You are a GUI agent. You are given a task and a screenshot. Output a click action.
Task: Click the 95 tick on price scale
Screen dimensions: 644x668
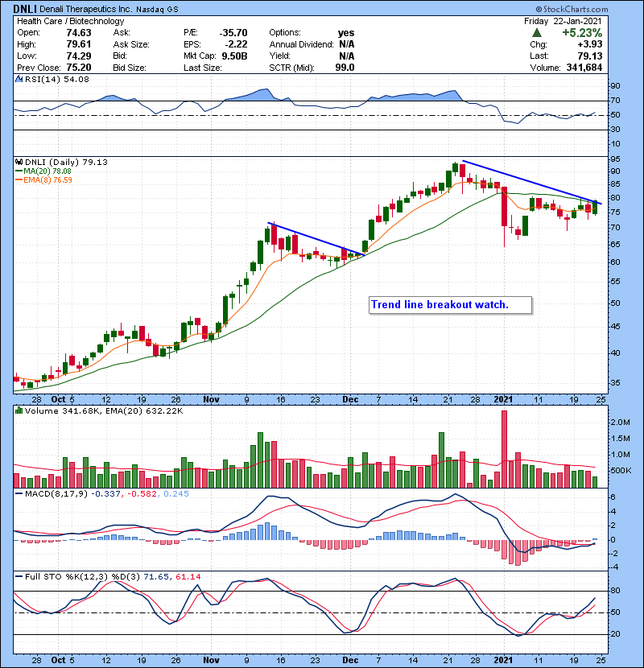pyautogui.click(x=614, y=159)
